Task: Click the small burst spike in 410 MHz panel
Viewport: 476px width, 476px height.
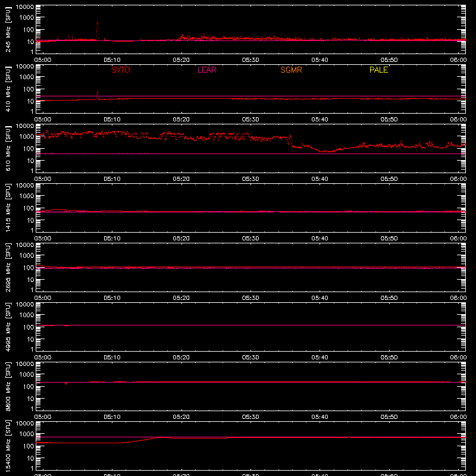Action: pyautogui.click(x=98, y=95)
